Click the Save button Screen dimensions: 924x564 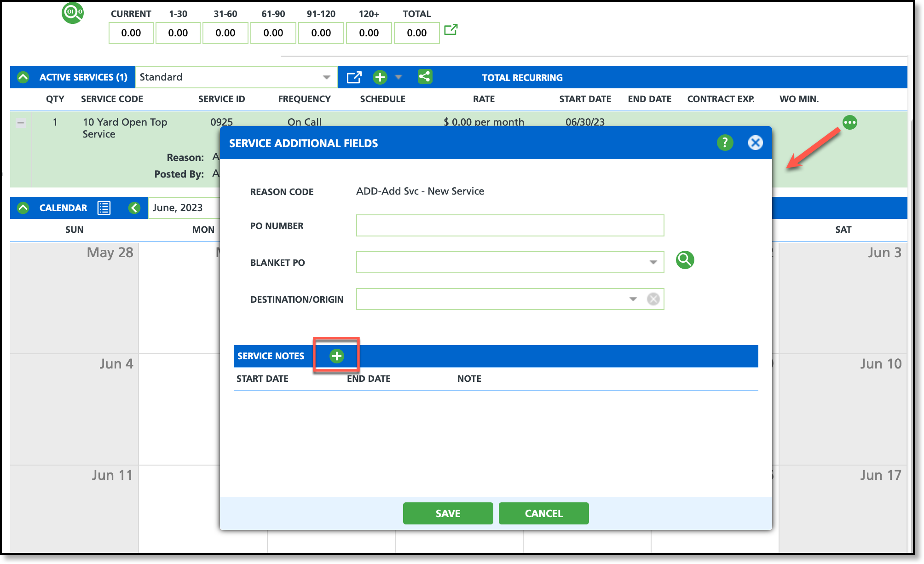click(x=448, y=513)
